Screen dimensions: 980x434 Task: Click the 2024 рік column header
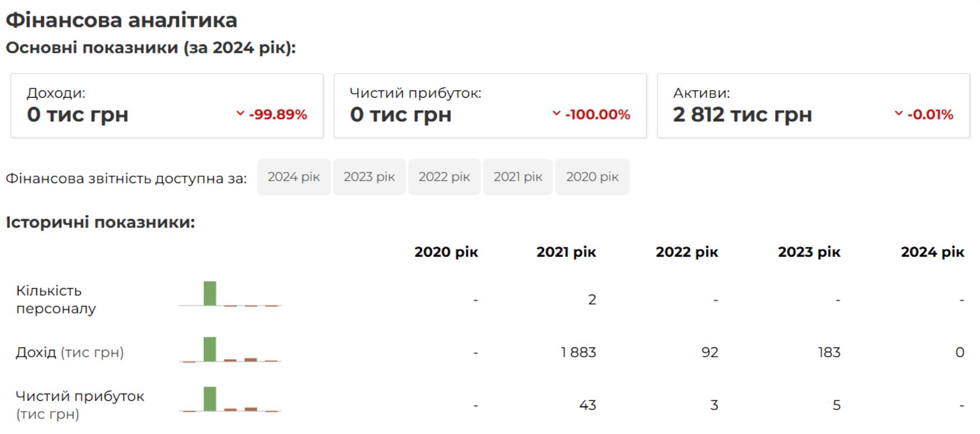[x=932, y=252]
